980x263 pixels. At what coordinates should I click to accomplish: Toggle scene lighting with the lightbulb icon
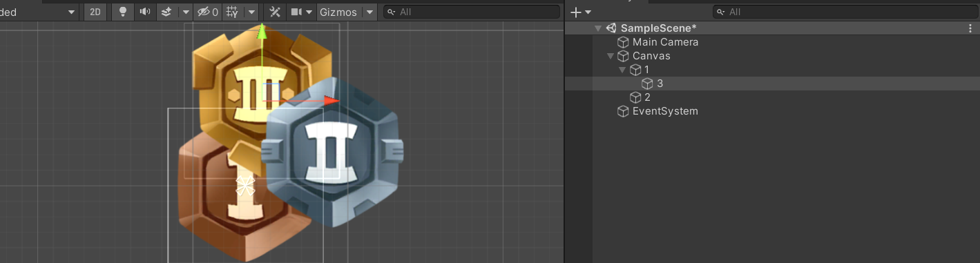click(x=123, y=12)
